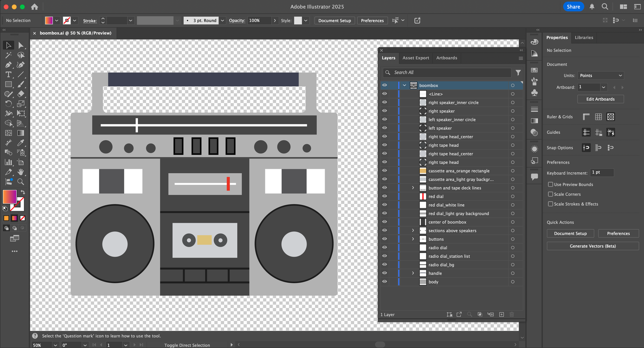Click the blue Share button
Viewport: 644px width, 348px height.
[573, 6]
